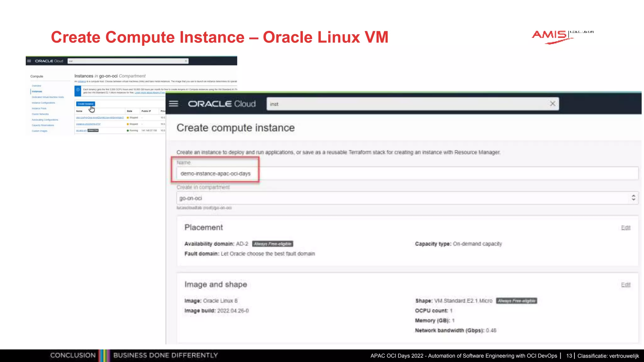Image resolution: width=644 pixels, height=362 pixels.
Task: Click the 'OCPU count: 1' text
Action: (434, 311)
